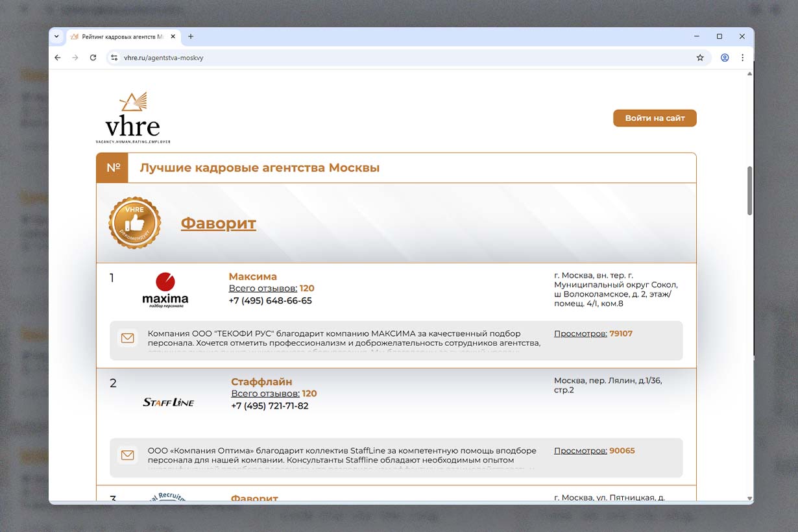View site information icon in address bar
Viewport: 798px width, 532px height.
[114, 58]
